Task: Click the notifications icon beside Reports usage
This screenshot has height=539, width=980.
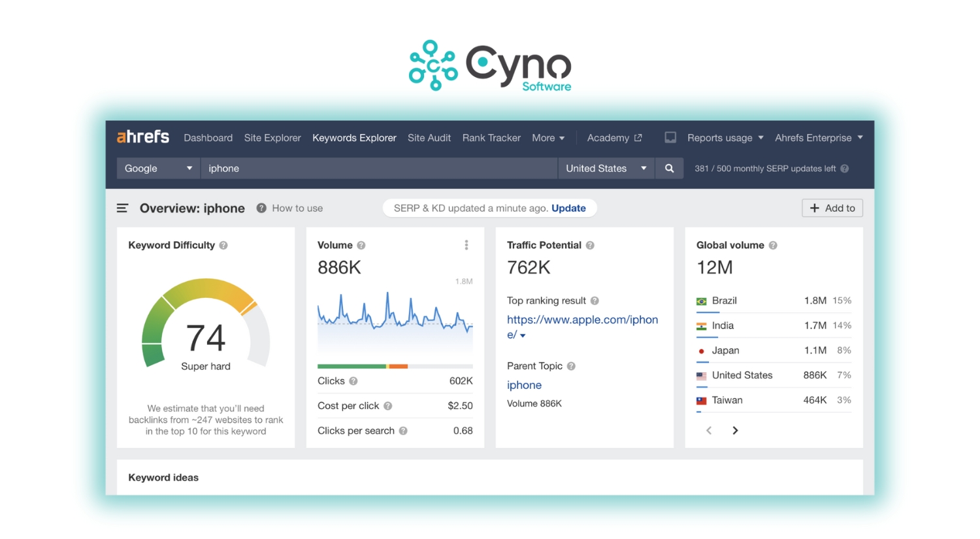Action: pos(670,138)
